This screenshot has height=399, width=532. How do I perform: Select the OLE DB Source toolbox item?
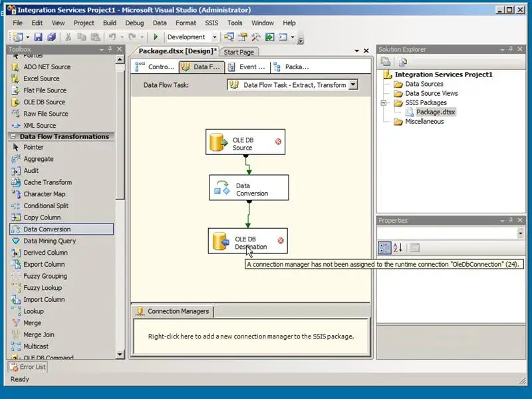tap(44, 102)
